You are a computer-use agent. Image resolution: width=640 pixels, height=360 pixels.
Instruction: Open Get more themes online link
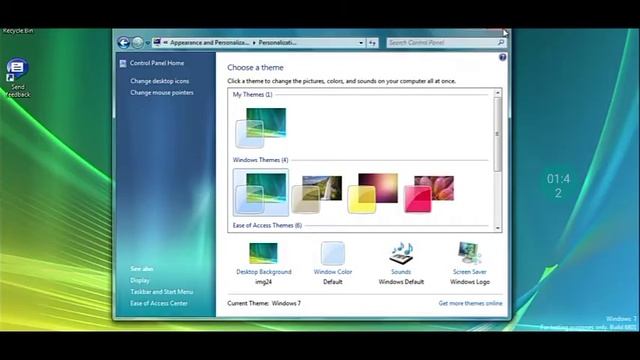pyautogui.click(x=470, y=303)
